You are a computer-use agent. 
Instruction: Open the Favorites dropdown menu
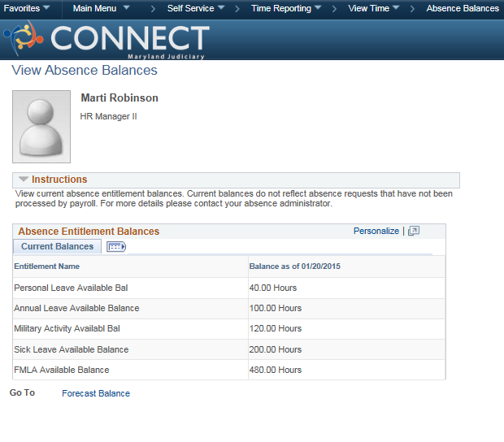(27, 8)
